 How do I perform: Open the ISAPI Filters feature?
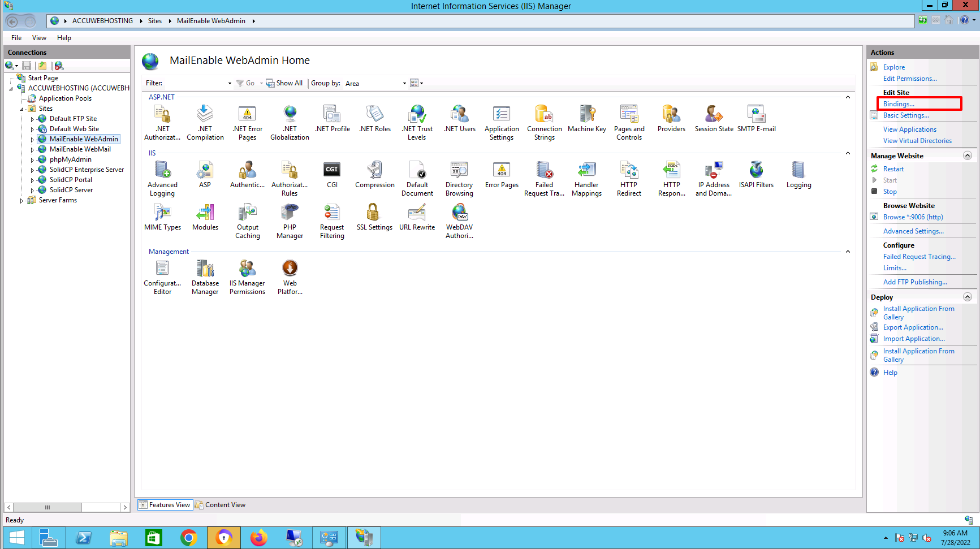pos(757,175)
